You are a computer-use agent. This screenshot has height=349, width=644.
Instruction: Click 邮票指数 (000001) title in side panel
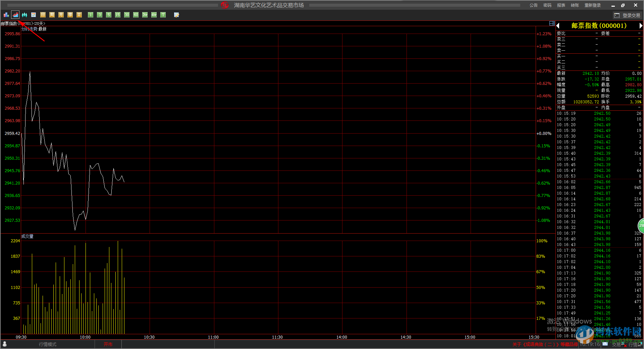click(x=599, y=26)
